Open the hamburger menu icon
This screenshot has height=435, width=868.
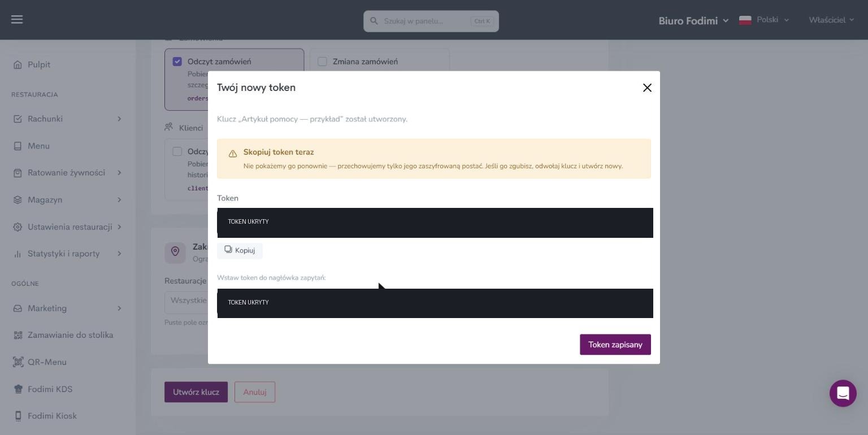pyautogui.click(x=17, y=20)
